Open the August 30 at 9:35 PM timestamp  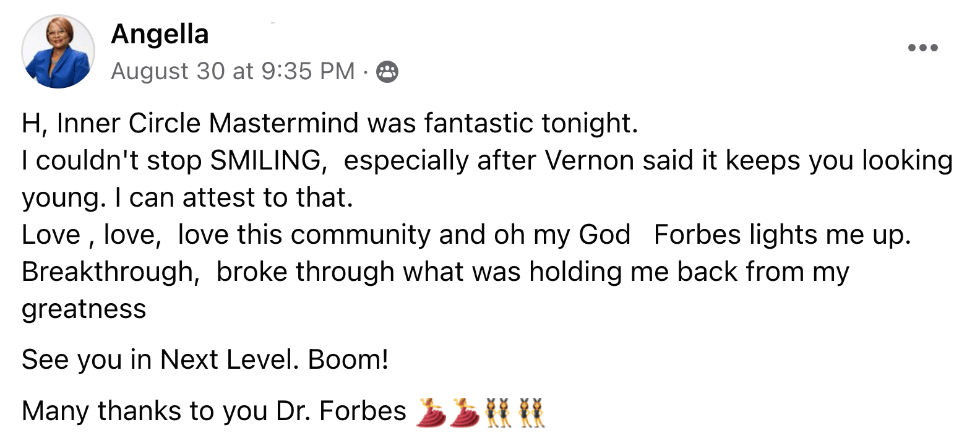[233, 71]
